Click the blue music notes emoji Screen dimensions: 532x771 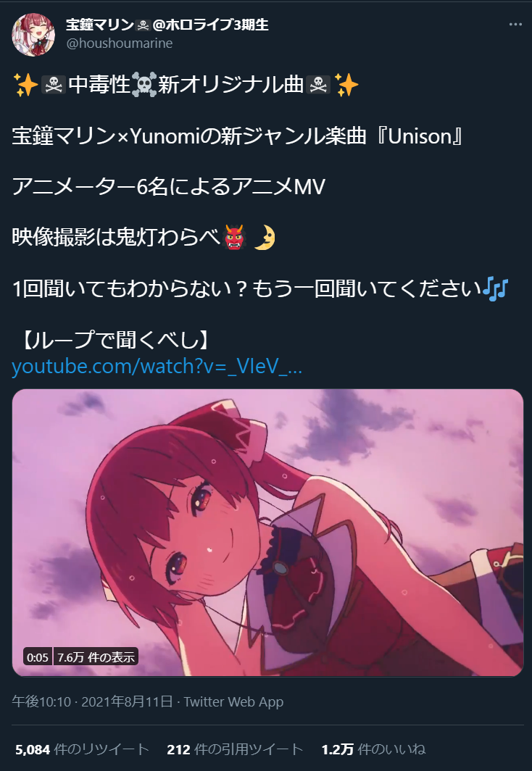click(x=495, y=288)
